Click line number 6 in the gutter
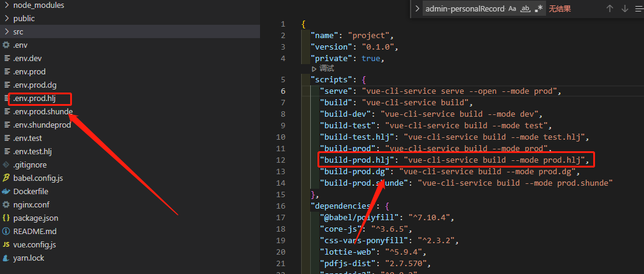The height and width of the screenshot is (274, 644). pyautogui.click(x=282, y=91)
